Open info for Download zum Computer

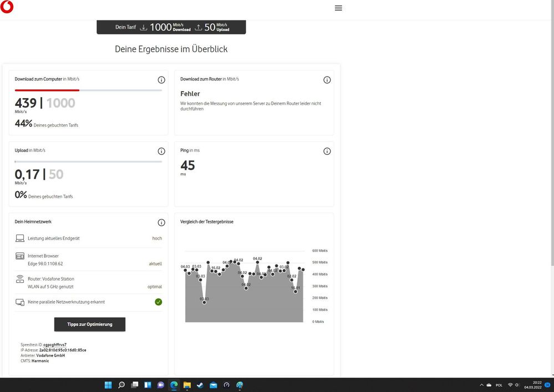tap(161, 80)
